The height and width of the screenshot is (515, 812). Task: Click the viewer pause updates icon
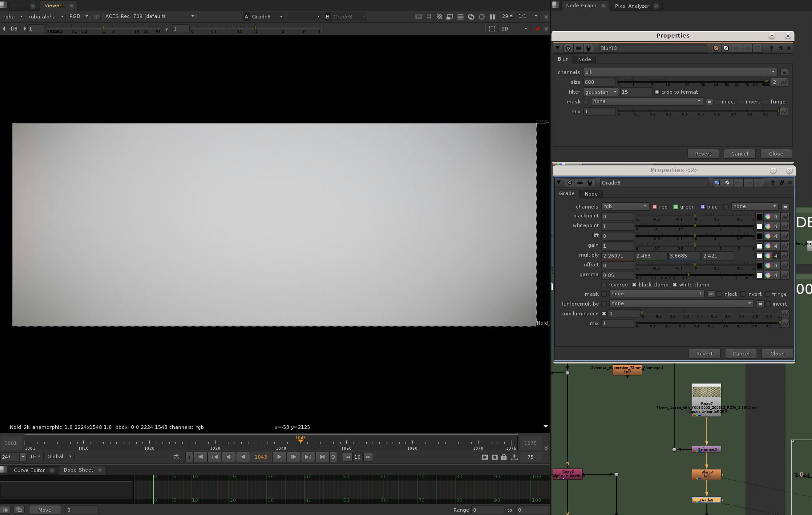(x=492, y=16)
